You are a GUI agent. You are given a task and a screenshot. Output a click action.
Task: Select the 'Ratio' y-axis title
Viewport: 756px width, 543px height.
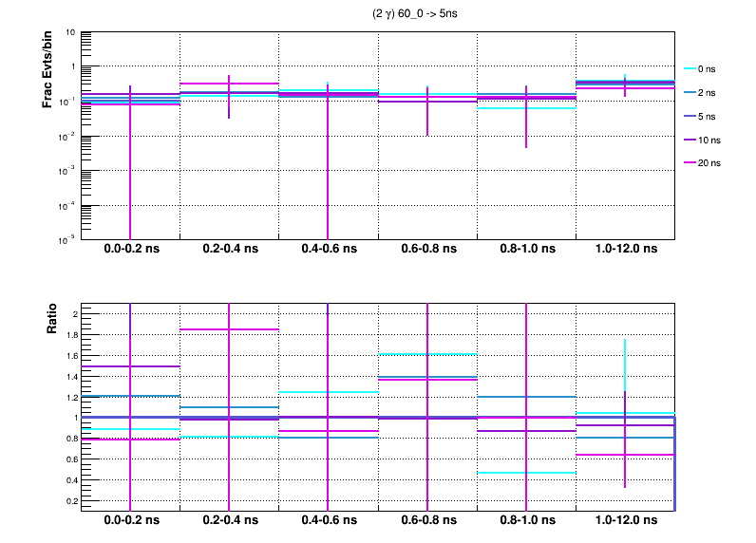click(x=53, y=320)
